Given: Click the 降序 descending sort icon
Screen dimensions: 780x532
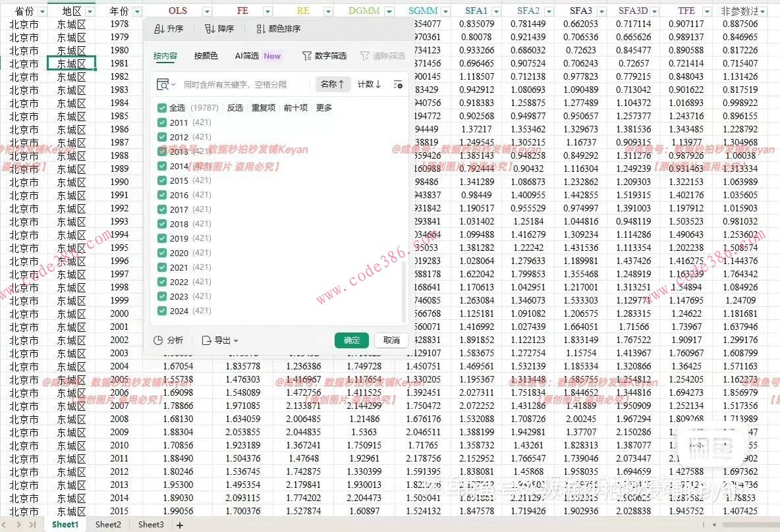Looking at the screenshot, I should coord(211,28).
